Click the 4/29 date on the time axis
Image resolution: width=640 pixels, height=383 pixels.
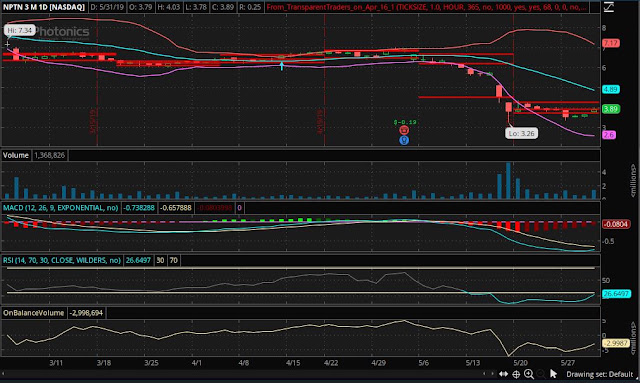(379, 363)
